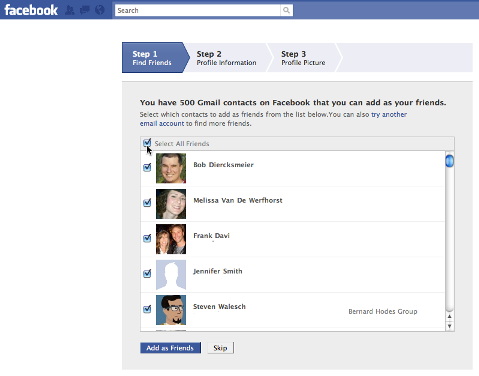Click the name Bob Diercksmeier

coord(223,165)
